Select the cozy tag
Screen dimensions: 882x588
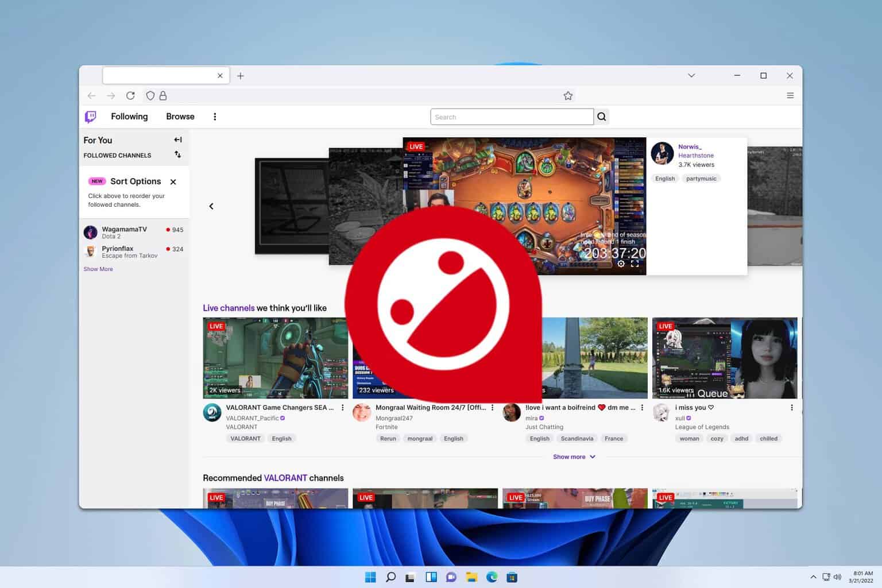pos(717,439)
